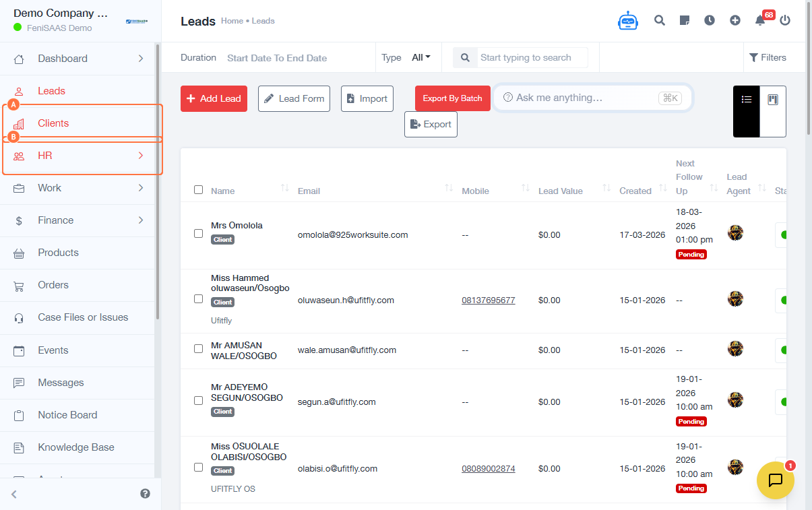Open Notice Board from the sidebar
The image size is (812, 510).
coord(67,415)
